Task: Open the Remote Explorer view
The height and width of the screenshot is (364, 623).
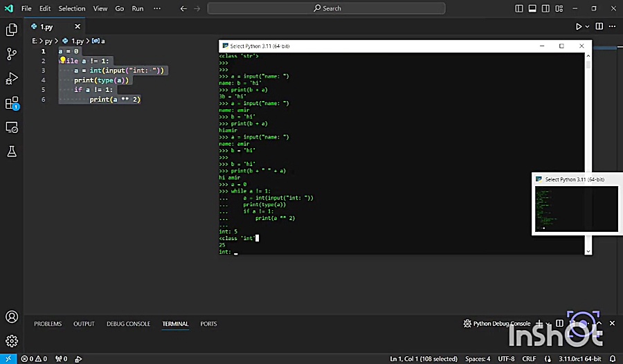Action: coord(12,127)
